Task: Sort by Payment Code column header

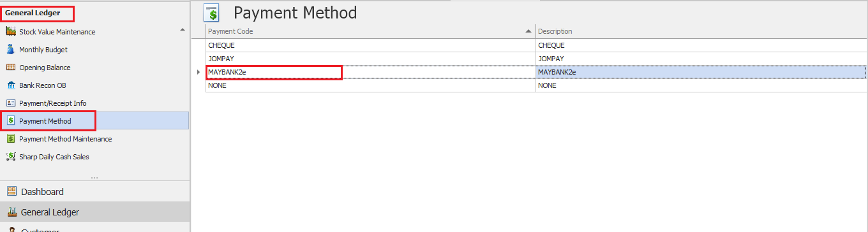Action: tap(370, 31)
